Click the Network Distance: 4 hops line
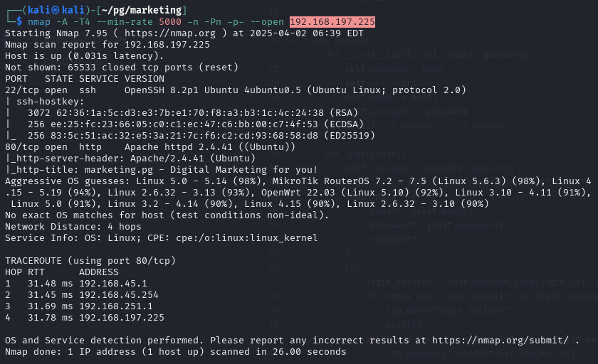 [73, 227]
